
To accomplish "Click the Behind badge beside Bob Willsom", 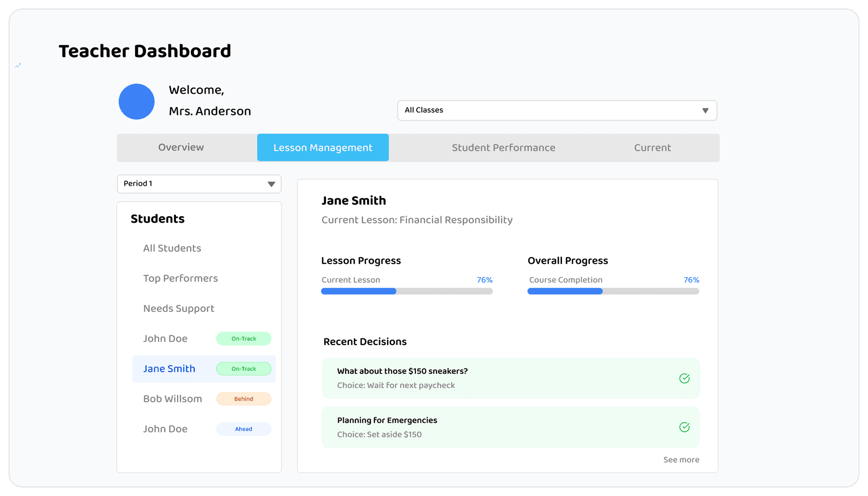I will tap(244, 399).
